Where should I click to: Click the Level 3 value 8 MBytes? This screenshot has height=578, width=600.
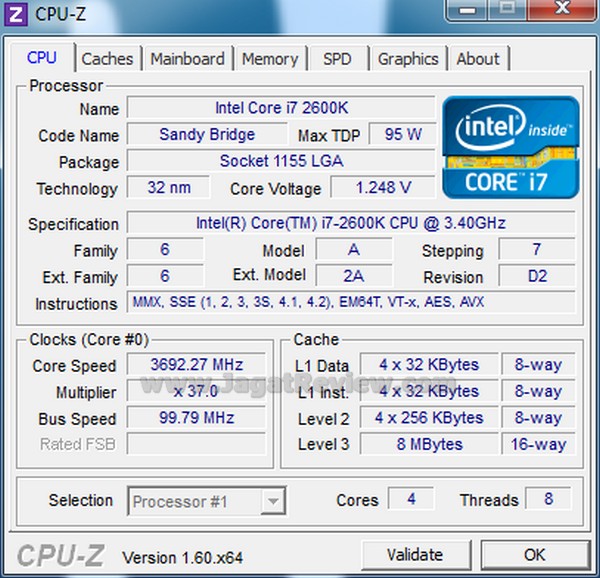click(429, 444)
